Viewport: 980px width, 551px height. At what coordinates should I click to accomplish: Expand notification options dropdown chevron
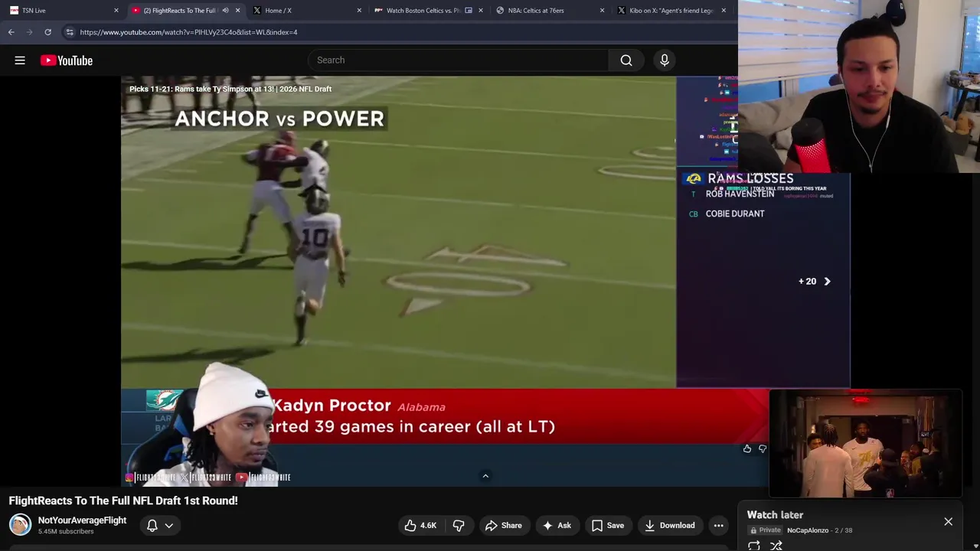pyautogui.click(x=169, y=526)
